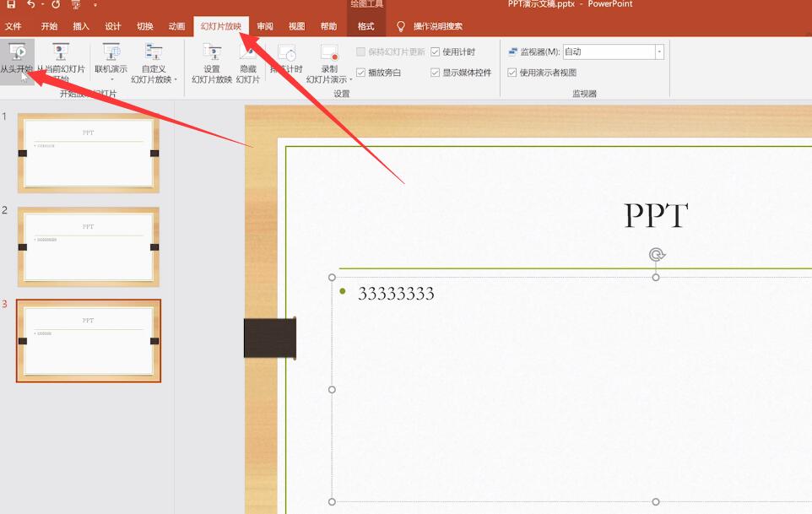Select slide 3 thumbnail
The image size is (812, 514).
click(x=88, y=341)
